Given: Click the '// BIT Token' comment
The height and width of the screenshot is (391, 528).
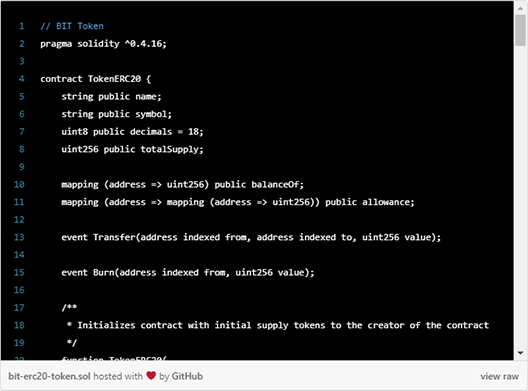Looking at the screenshot, I should point(72,26).
